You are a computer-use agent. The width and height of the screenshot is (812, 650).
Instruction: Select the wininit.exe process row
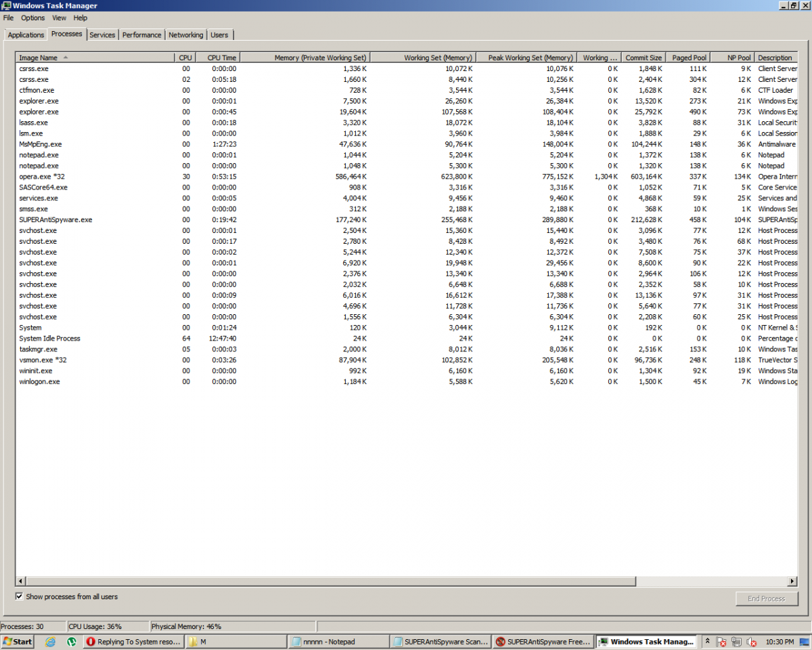406,371
